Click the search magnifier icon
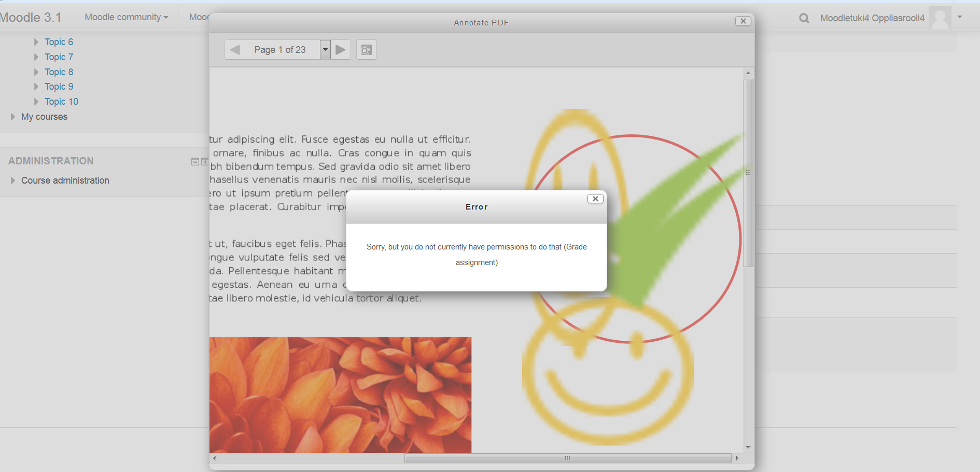 804,18
